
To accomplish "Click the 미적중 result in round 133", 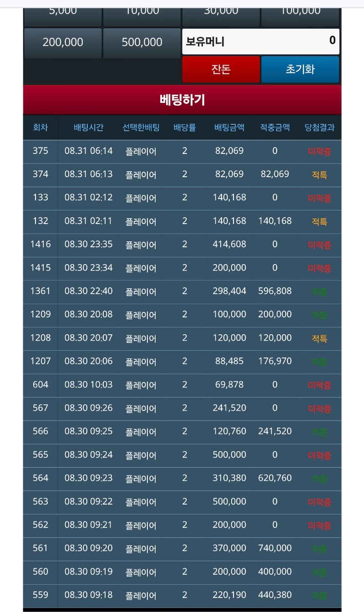I will [x=319, y=198].
